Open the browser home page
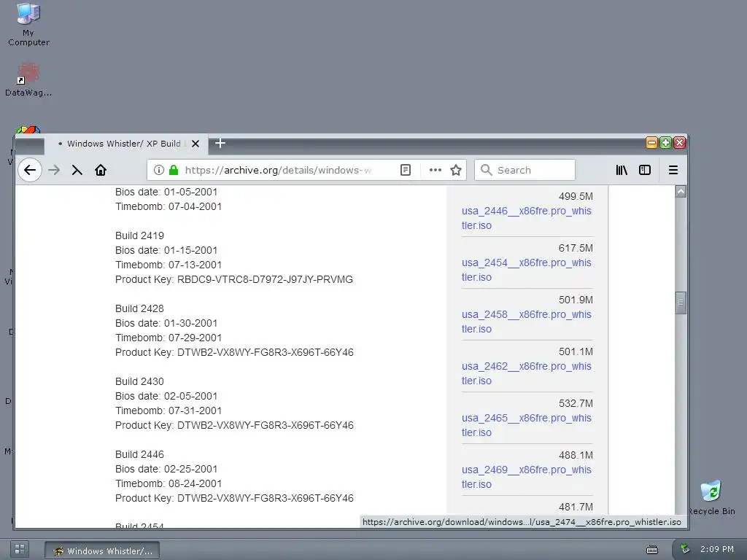Image resolution: width=747 pixels, height=560 pixels. pyautogui.click(x=101, y=170)
